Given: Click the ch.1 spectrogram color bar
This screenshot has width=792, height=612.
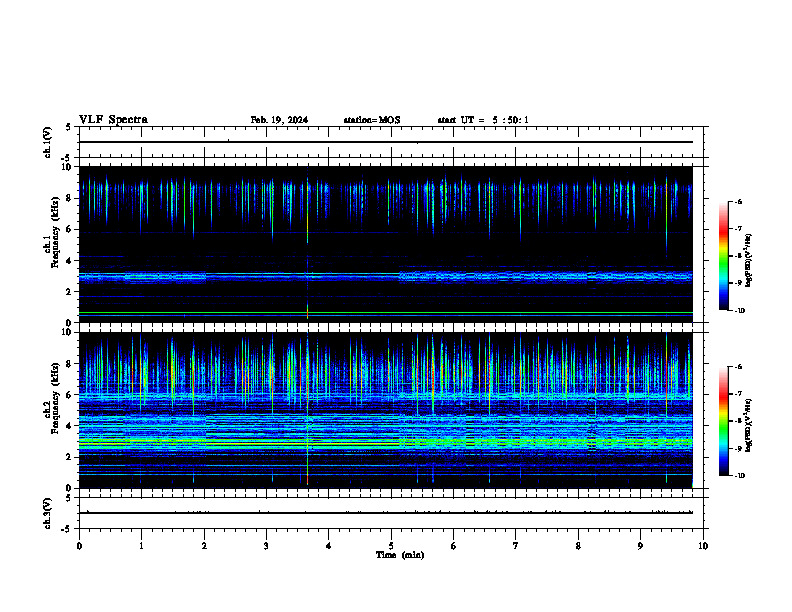Looking at the screenshot, I should 723,256.
